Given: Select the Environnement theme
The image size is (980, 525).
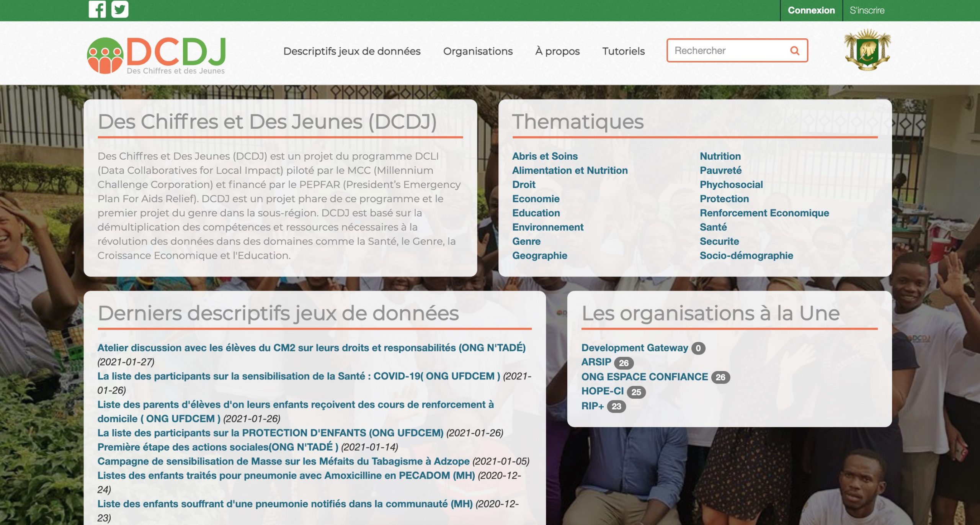Looking at the screenshot, I should pyautogui.click(x=548, y=227).
